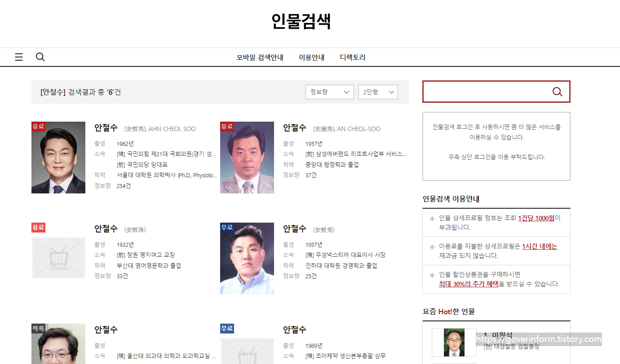Click 창원 명지여고 교장 text

pos(146,255)
